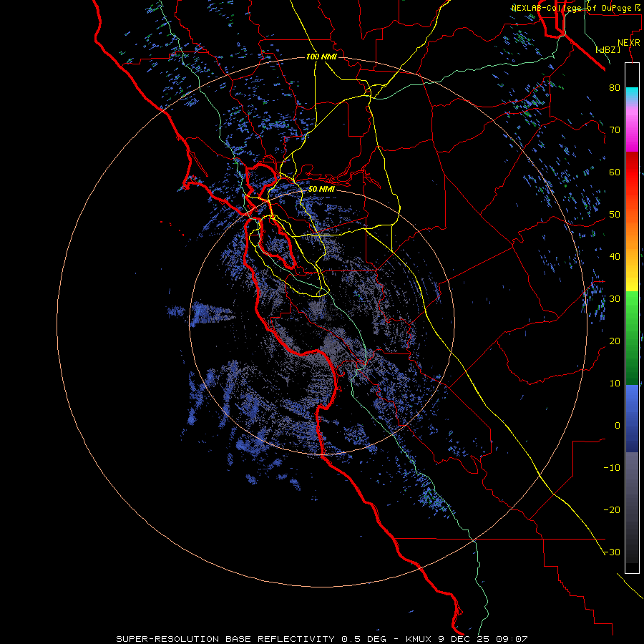Click the "100 NMI" range ring label
This screenshot has width=644, height=644.
(x=321, y=57)
